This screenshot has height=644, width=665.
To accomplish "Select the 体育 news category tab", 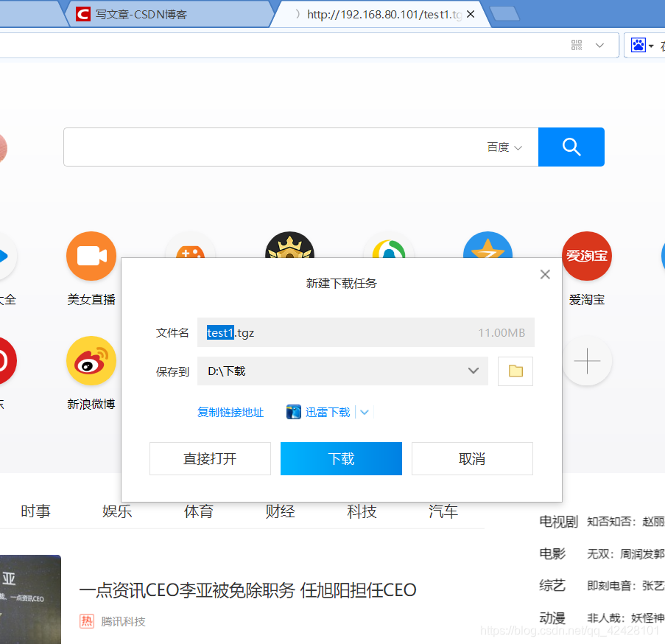I will 199,511.
